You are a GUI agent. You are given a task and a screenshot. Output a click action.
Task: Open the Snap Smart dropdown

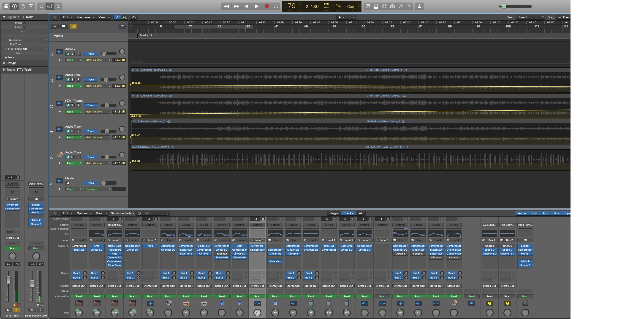[531, 17]
